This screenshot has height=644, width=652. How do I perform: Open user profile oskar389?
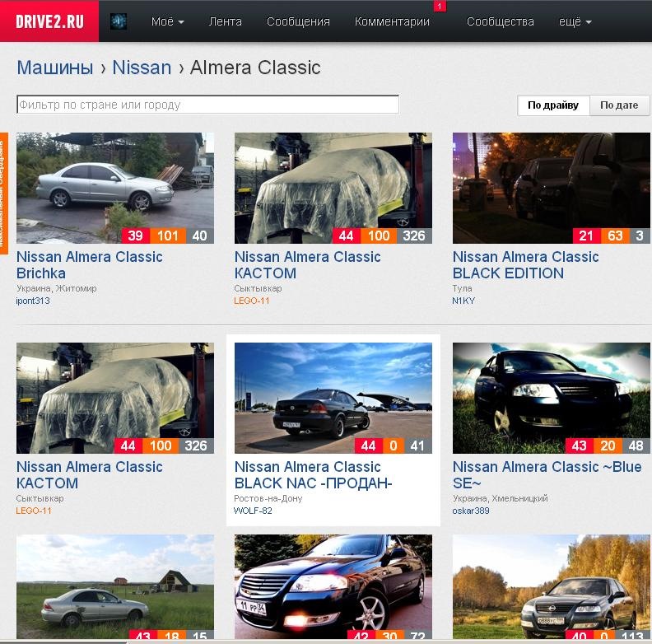(x=471, y=511)
